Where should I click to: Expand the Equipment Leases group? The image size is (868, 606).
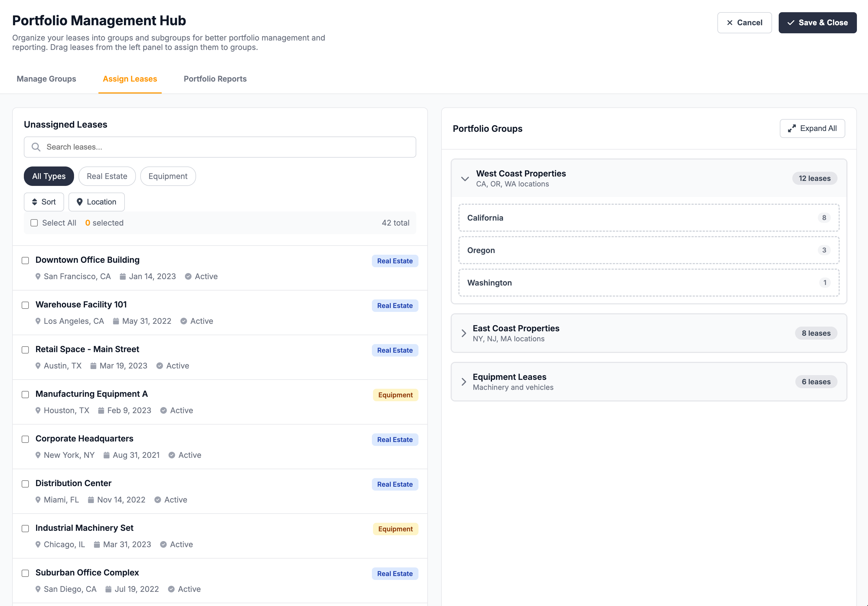click(x=464, y=382)
